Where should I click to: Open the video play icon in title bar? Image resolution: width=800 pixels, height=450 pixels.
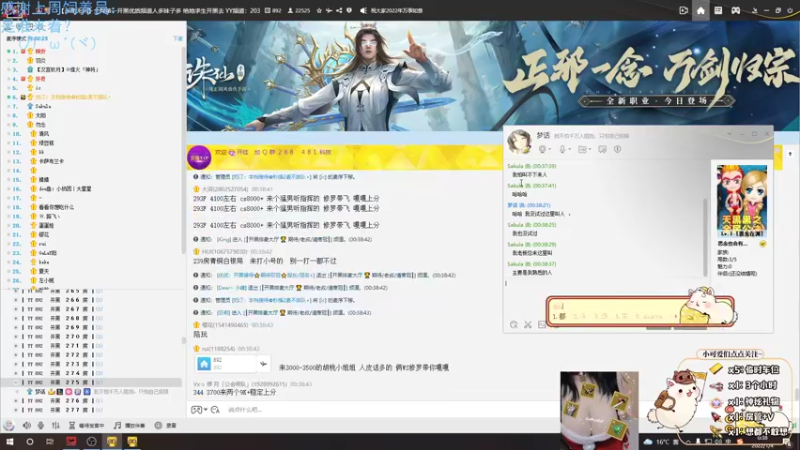click(684, 10)
